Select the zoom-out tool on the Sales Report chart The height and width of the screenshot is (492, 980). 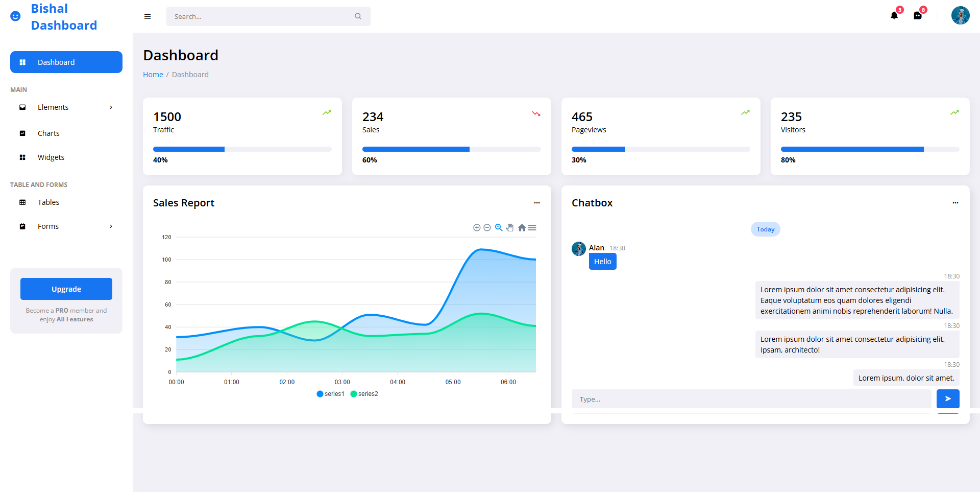coord(487,227)
